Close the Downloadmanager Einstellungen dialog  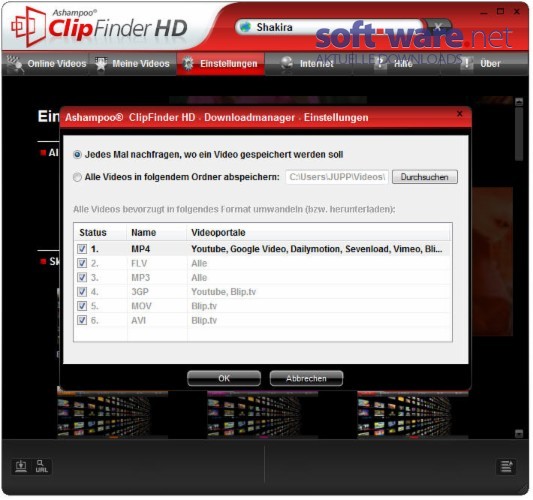pyautogui.click(x=460, y=114)
